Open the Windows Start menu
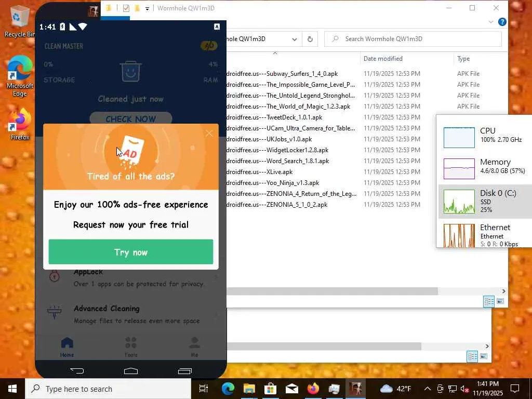This screenshot has width=532, height=399. 12,389
